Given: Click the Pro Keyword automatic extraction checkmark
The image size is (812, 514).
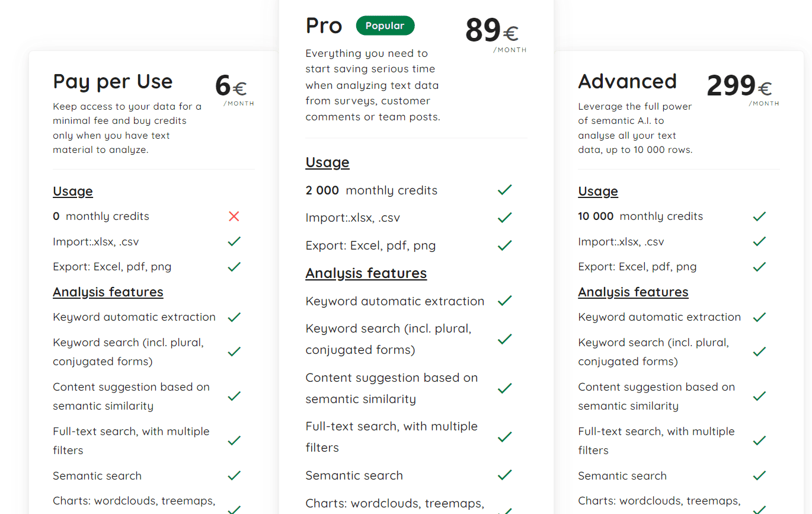Looking at the screenshot, I should tap(505, 301).
